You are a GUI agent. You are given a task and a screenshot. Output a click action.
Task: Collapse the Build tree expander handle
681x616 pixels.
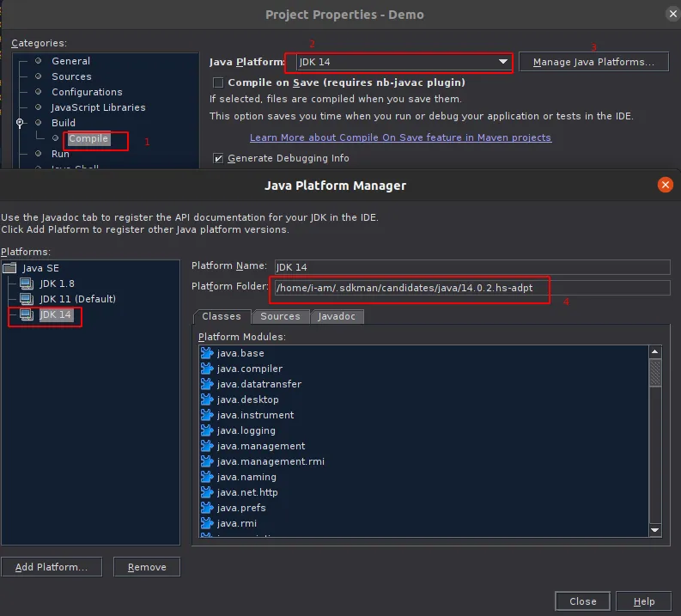point(20,123)
